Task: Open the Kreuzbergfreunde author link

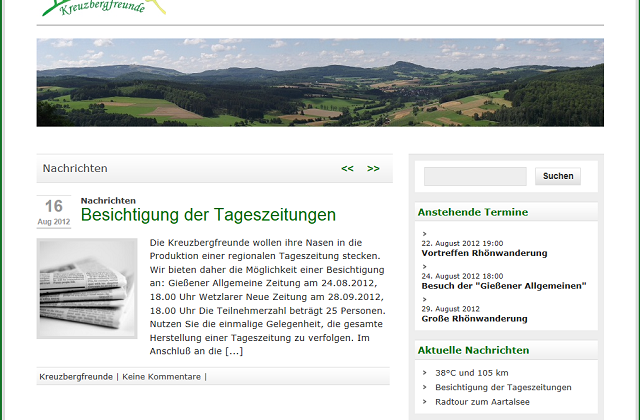Action: coord(76,377)
